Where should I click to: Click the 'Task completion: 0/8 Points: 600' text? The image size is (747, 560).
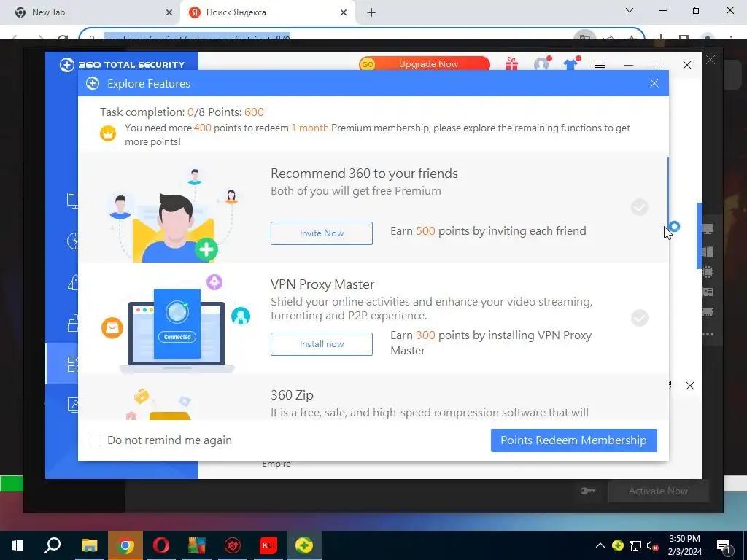point(182,112)
